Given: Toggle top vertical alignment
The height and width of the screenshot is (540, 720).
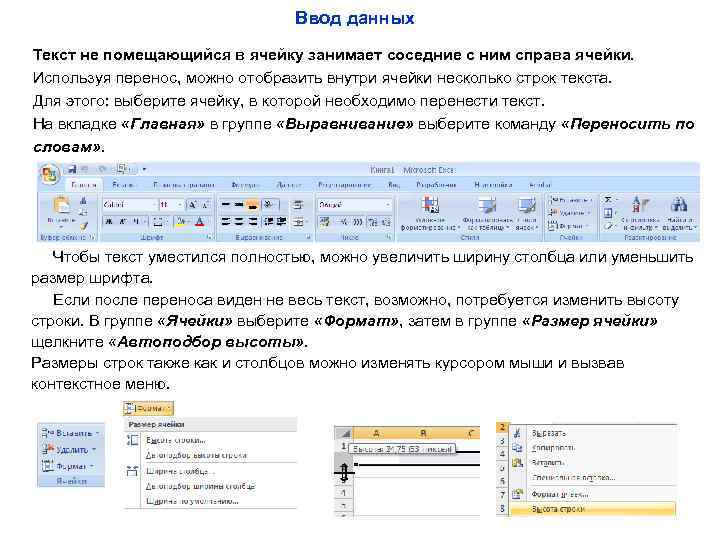Looking at the screenshot, I should pyautogui.click(x=225, y=204).
